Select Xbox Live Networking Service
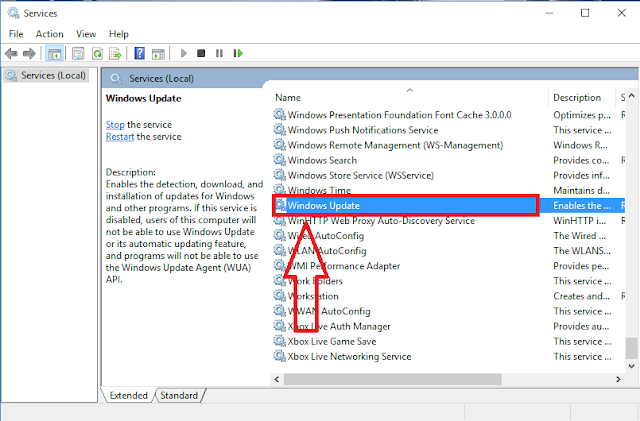 coord(349,356)
